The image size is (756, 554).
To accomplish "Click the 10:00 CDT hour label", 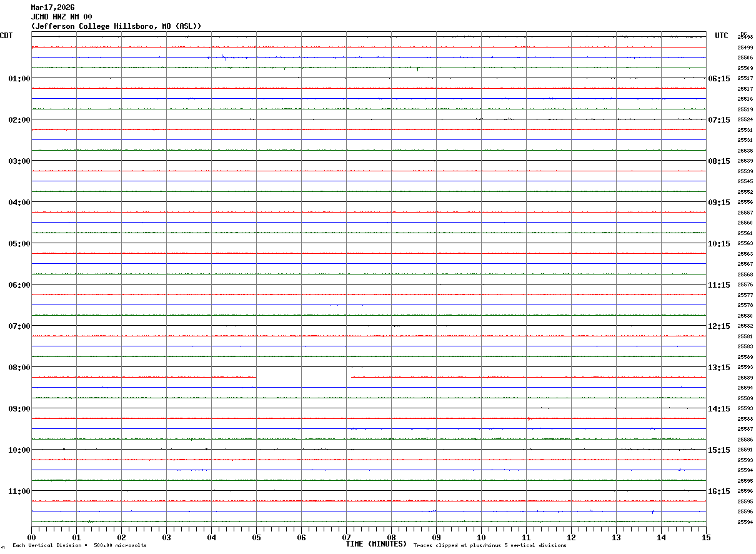I will pyautogui.click(x=19, y=450).
